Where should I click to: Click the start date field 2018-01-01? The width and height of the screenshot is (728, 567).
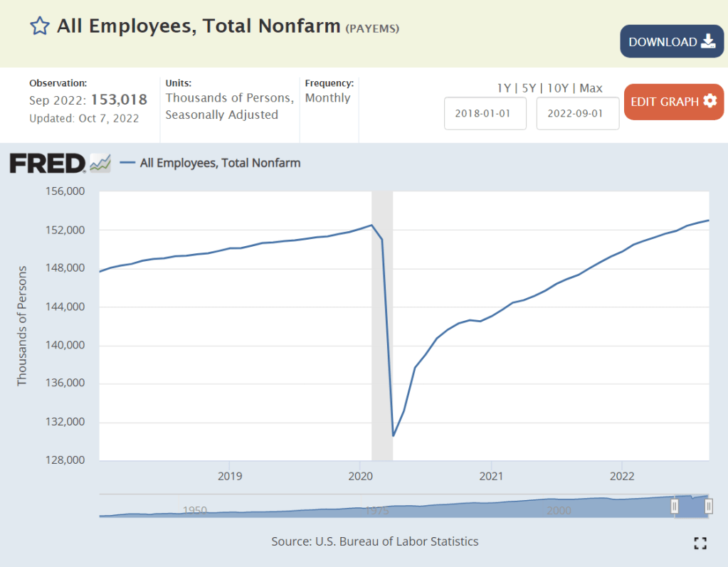(485, 114)
